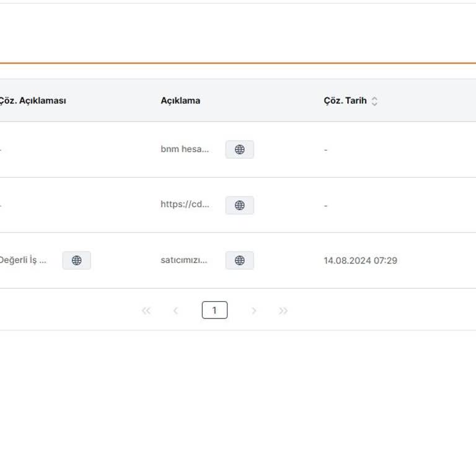Click the Çöz. Açıklaması column header
The image size is (476, 476).
pos(32,100)
